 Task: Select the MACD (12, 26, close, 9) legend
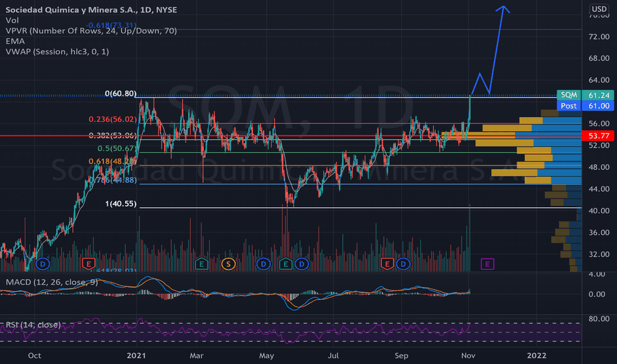52,282
